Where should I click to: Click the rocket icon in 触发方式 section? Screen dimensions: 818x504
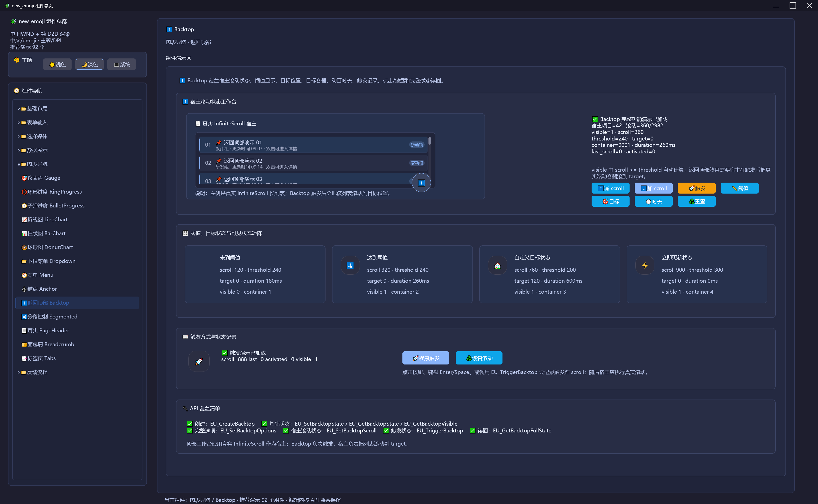199,361
